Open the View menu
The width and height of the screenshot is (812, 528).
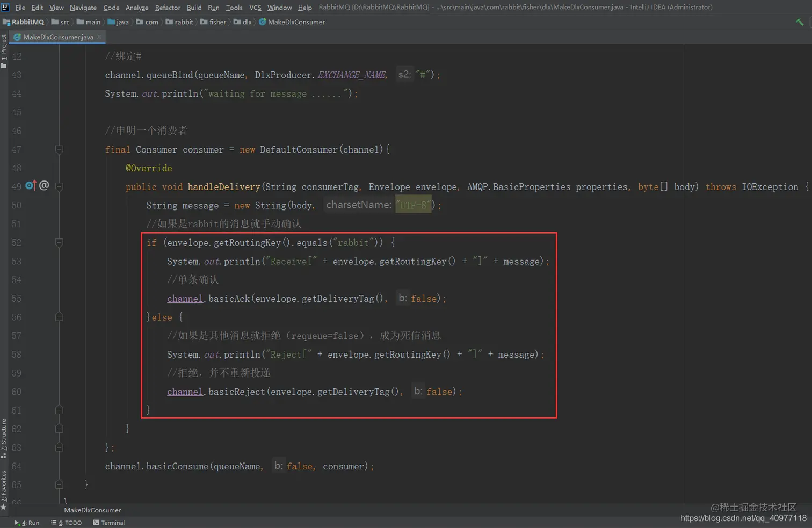pos(56,8)
